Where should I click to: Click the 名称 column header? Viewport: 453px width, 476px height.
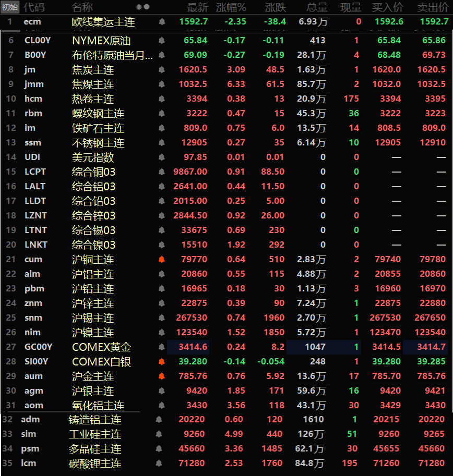point(82,7)
